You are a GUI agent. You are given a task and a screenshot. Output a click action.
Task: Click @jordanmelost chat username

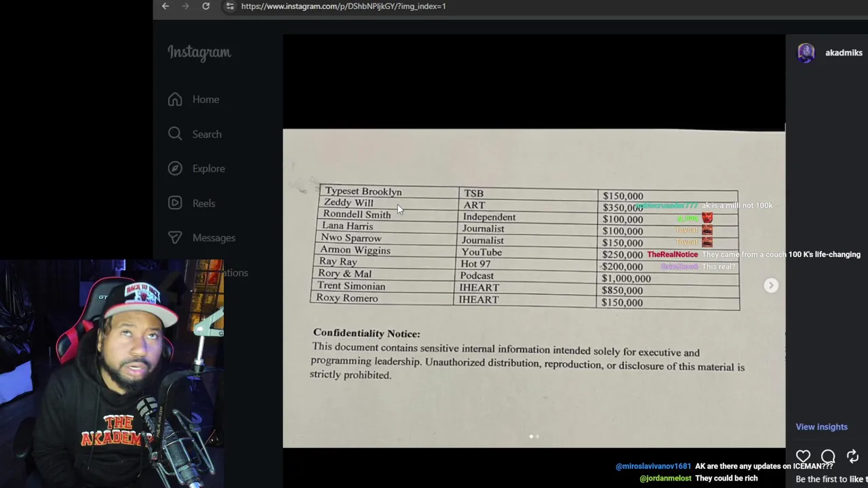665,479
